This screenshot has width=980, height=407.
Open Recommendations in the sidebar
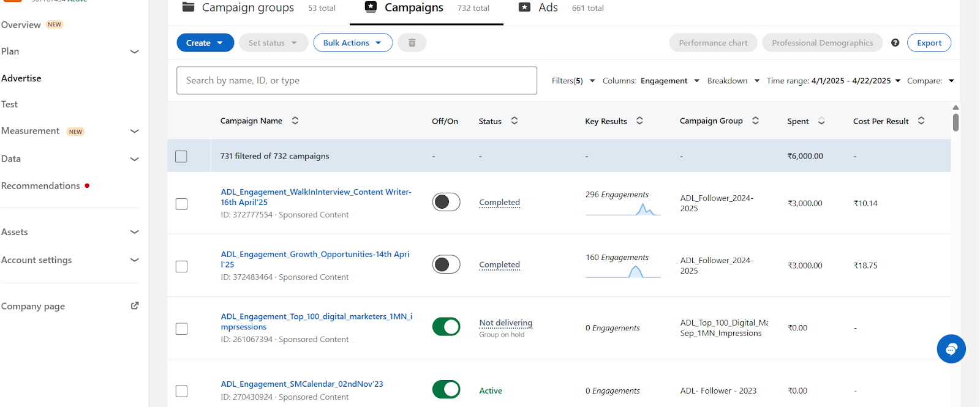40,186
